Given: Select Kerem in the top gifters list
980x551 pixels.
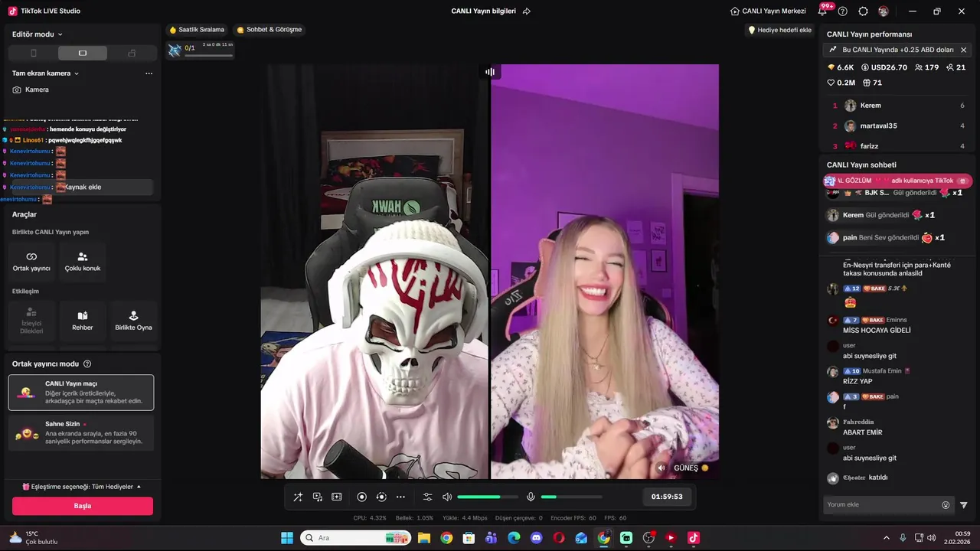Looking at the screenshot, I should click(899, 106).
